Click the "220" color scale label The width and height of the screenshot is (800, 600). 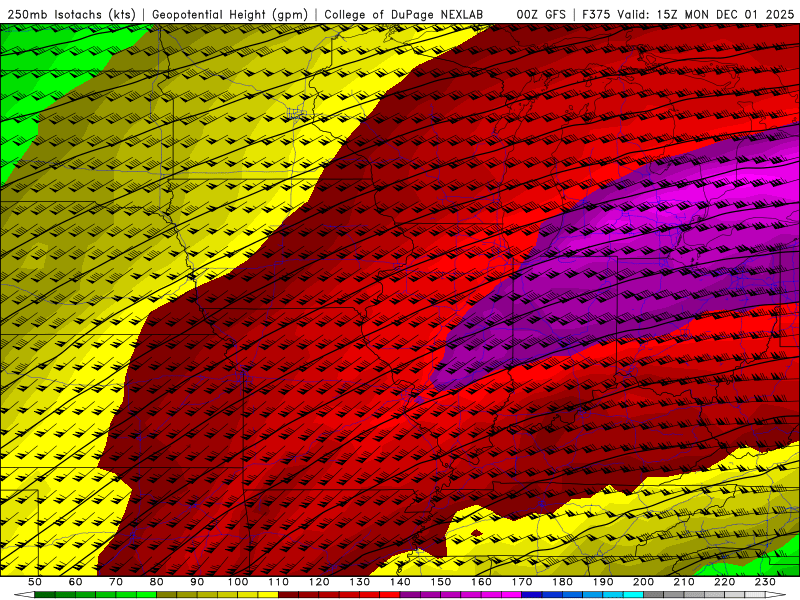pos(724,582)
